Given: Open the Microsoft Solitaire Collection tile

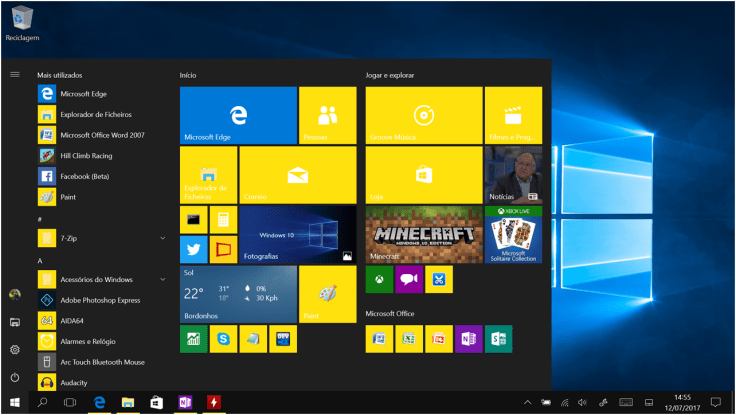Looking at the screenshot, I should (513, 235).
